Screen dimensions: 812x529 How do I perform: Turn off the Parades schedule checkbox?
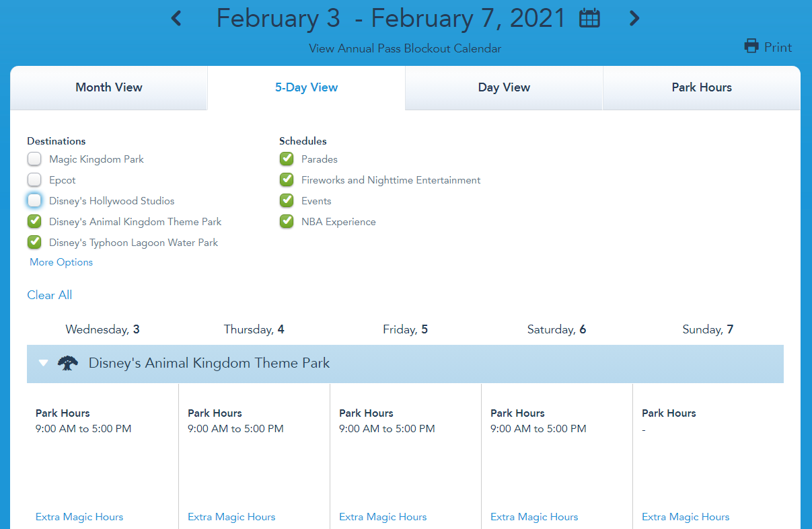click(287, 159)
